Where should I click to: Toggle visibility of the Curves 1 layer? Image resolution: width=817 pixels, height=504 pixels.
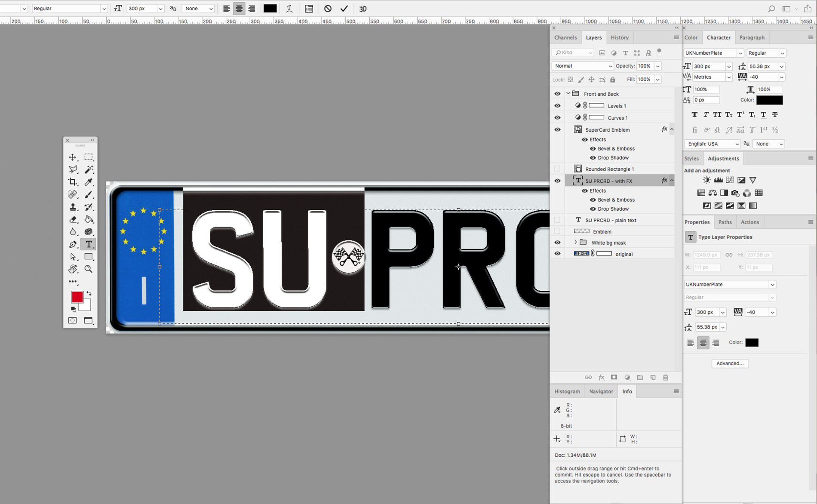[557, 117]
